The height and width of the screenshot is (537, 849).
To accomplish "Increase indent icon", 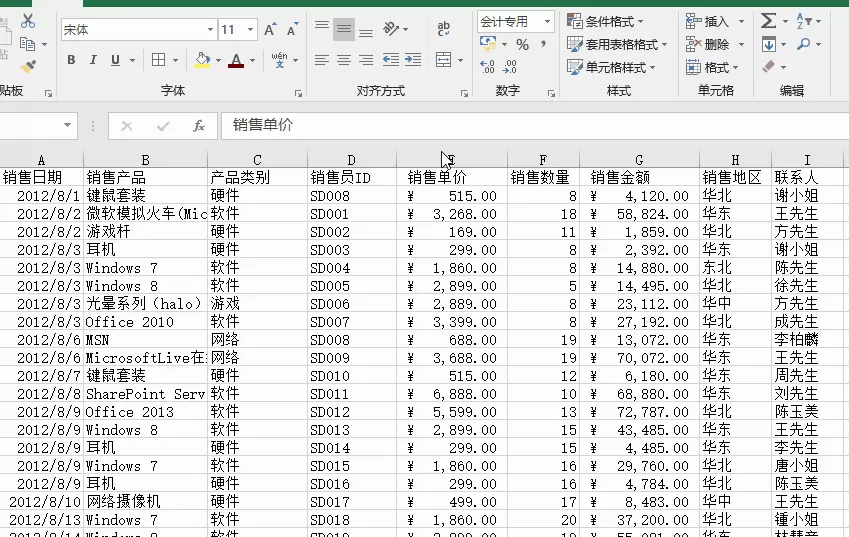I will [413, 60].
